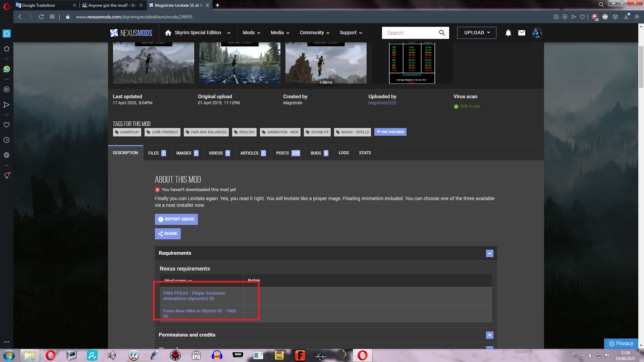Image resolution: width=644 pixels, height=362 pixels.
Task: Open sidebar heart favorites icon
Action: click(x=6, y=125)
